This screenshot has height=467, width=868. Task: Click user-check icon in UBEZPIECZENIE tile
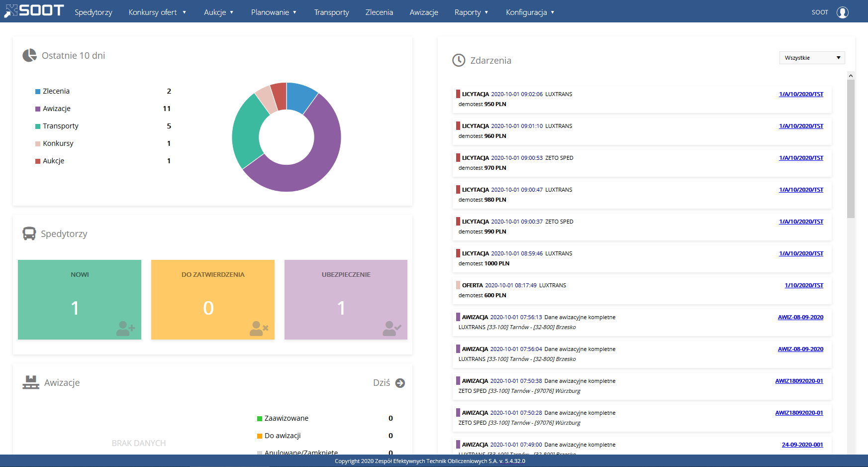391,328
